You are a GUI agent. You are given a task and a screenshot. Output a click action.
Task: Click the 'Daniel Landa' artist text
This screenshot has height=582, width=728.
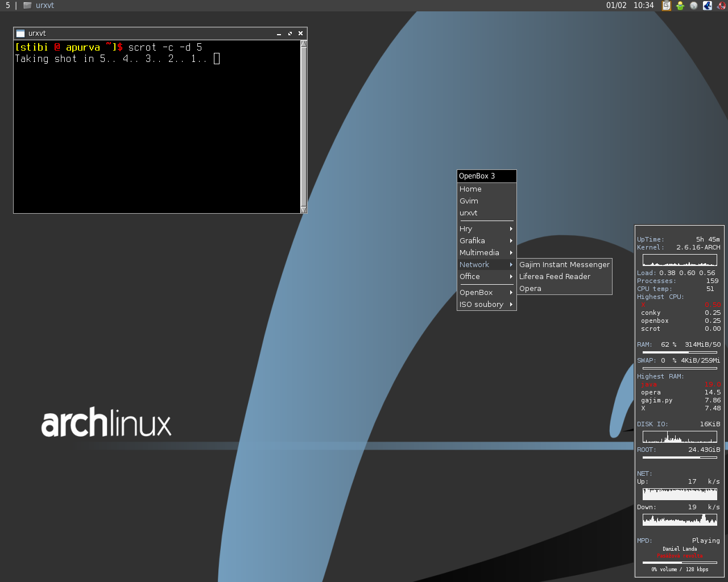(680, 549)
